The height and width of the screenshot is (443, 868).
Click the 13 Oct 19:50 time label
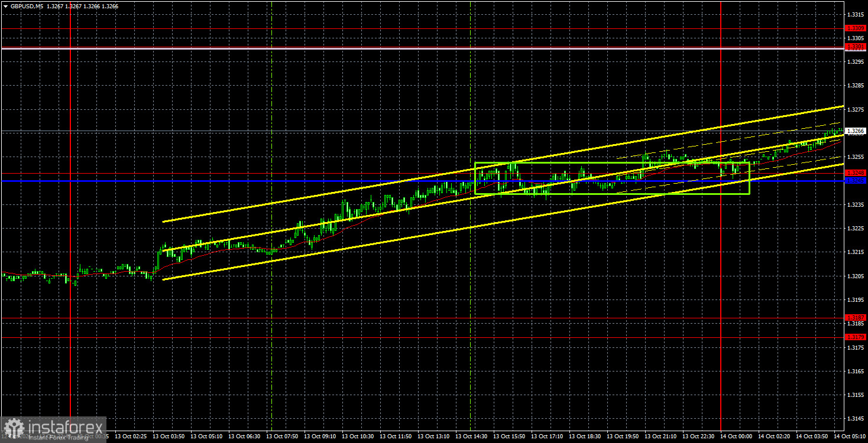tap(624, 437)
